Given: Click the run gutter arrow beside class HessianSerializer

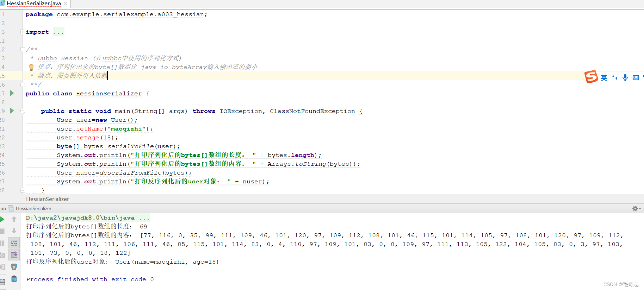Looking at the screenshot, I should click(x=12, y=93).
